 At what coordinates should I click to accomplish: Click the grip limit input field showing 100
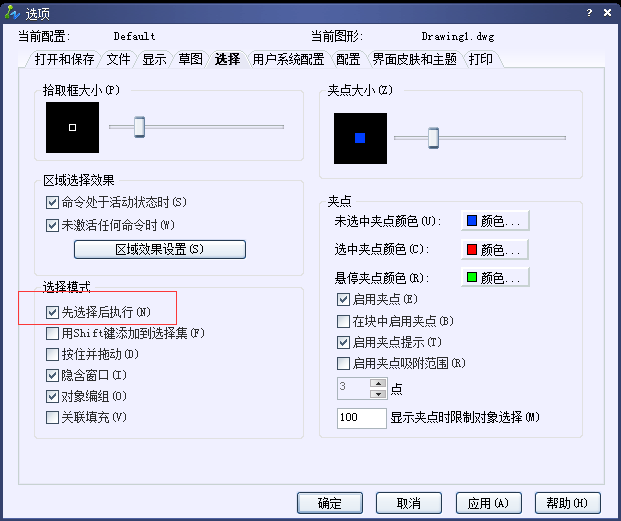pyautogui.click(x=362, y=417)
